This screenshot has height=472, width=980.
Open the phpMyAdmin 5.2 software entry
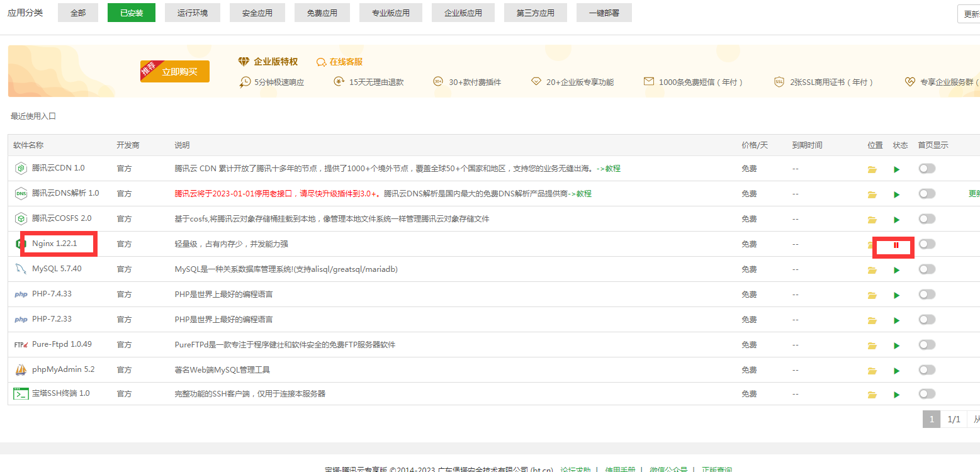[64, 369]
